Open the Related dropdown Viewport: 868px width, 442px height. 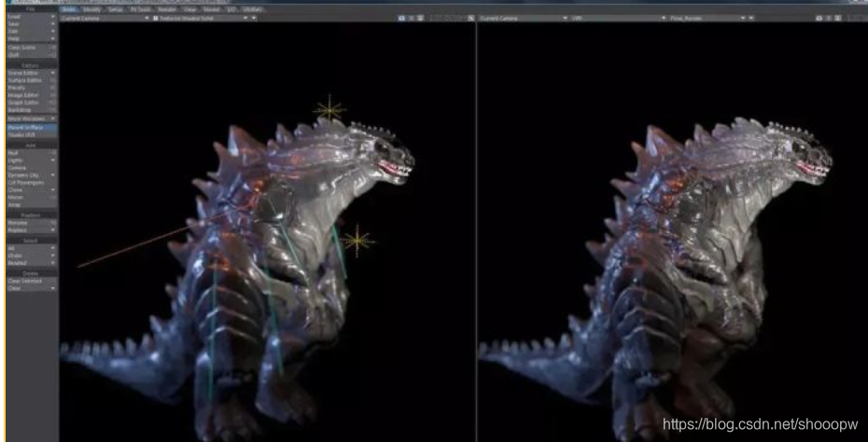pyautogui.click(x=32, y=263)
